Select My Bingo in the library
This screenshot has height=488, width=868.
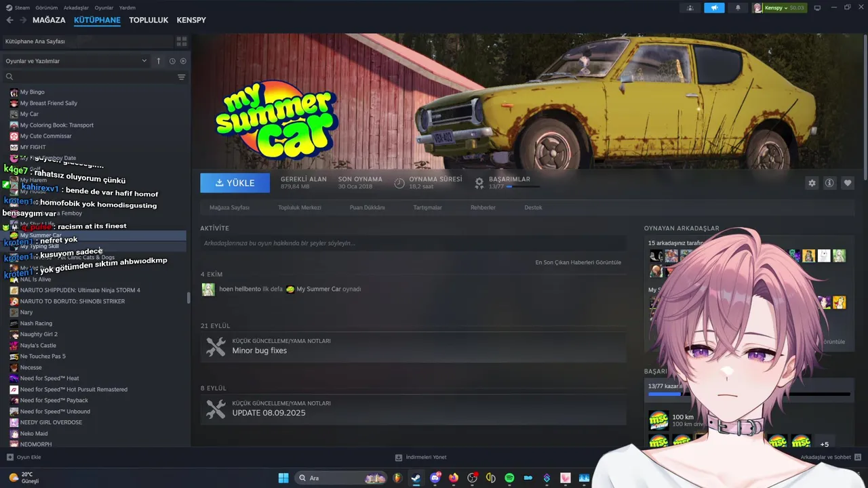(x=32, y=92)
